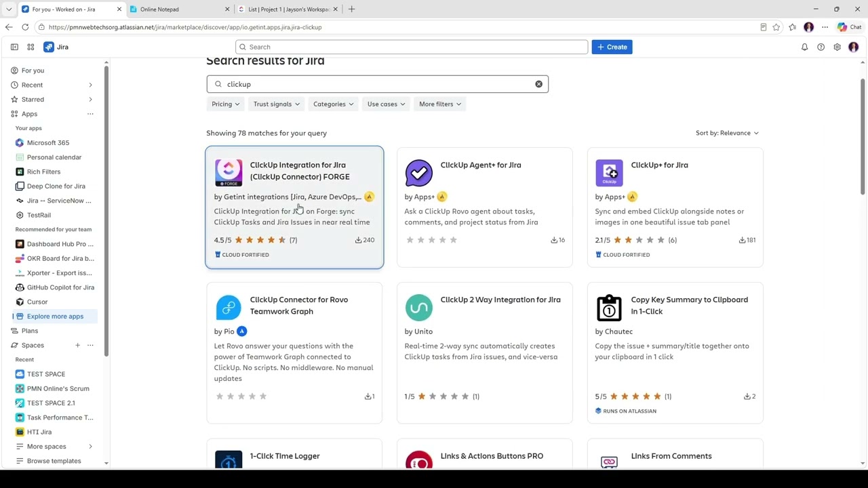Open ClickUp 2 Way Integration for Jira link
This screenshot has height=488, width=868.
500,300
